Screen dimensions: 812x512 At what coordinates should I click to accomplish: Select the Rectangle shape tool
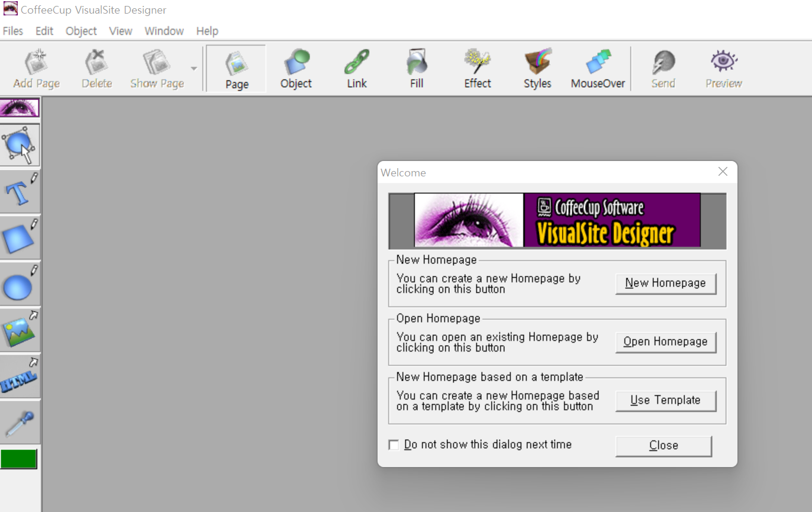(20, 237)
